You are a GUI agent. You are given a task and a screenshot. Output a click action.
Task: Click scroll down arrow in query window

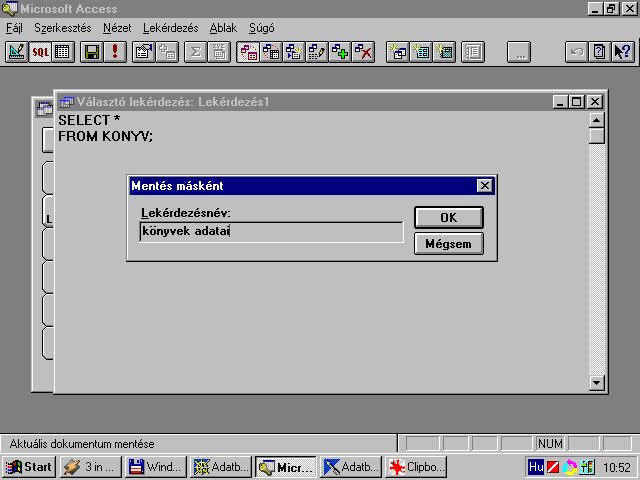tap(597, 382)
